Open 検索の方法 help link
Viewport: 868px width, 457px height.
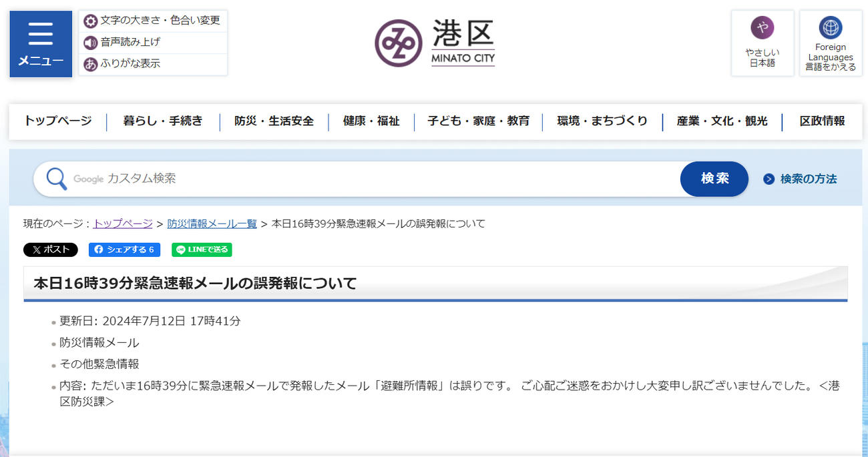(x=808, y=179)
